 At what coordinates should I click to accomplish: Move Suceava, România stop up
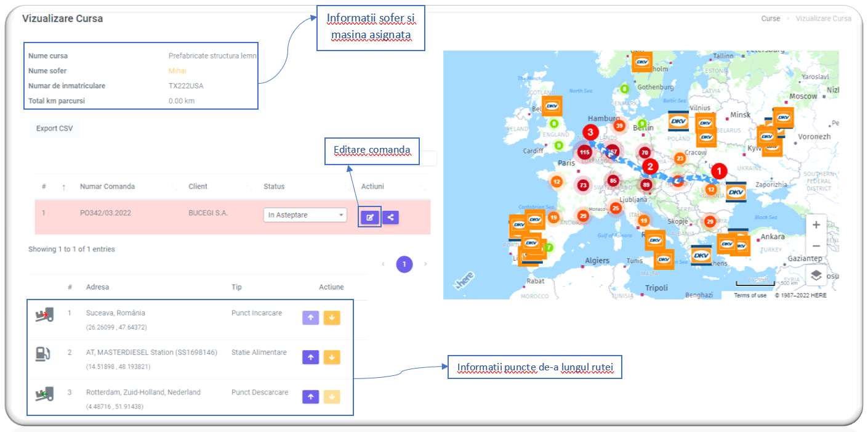tap(310, 318)
